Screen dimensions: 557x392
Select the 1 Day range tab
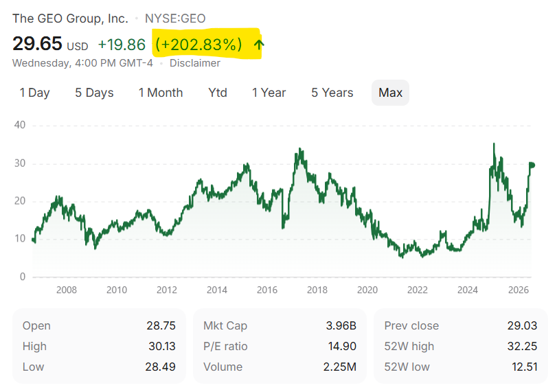(34, 93)
